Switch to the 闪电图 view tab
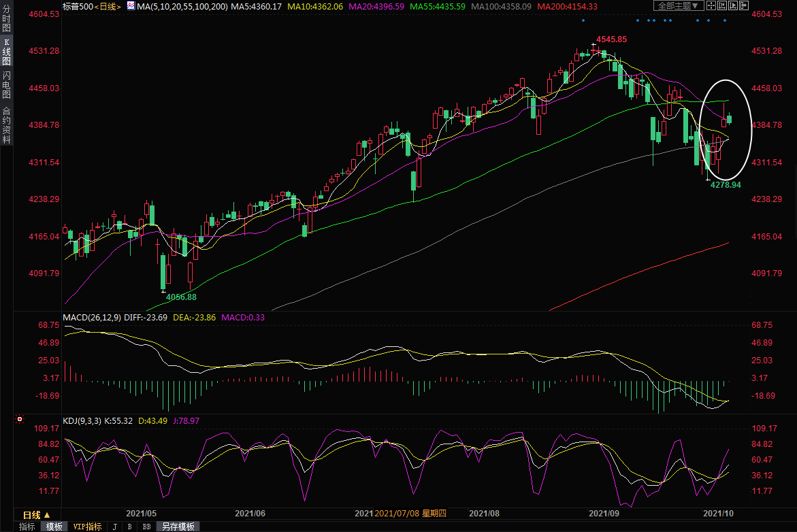 point(6,85)
